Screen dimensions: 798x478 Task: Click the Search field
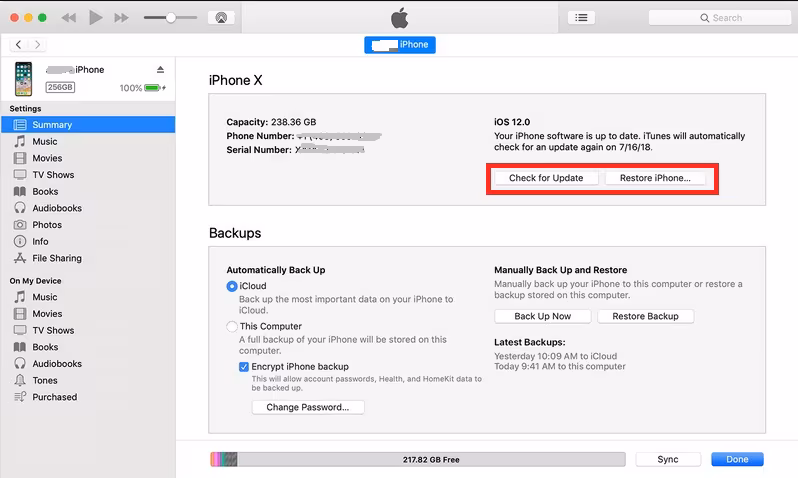[x=720, y=18]
